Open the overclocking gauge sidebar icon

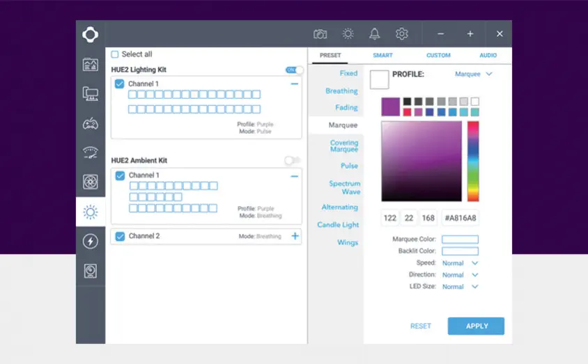[x=91, y=152]
